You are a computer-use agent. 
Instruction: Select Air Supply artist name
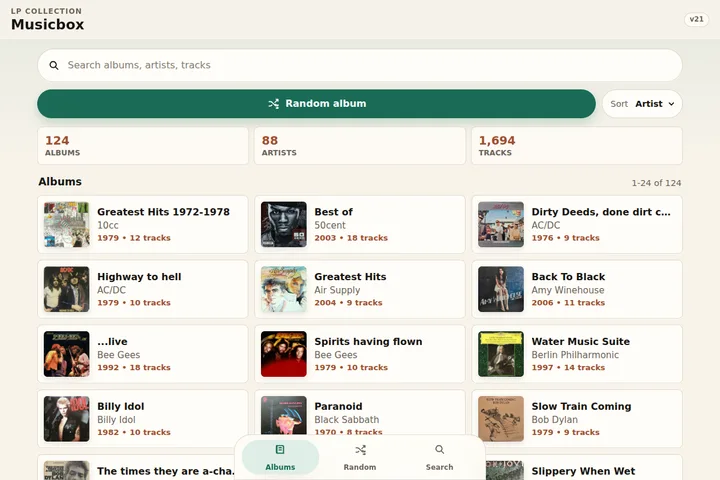(338, 290)
